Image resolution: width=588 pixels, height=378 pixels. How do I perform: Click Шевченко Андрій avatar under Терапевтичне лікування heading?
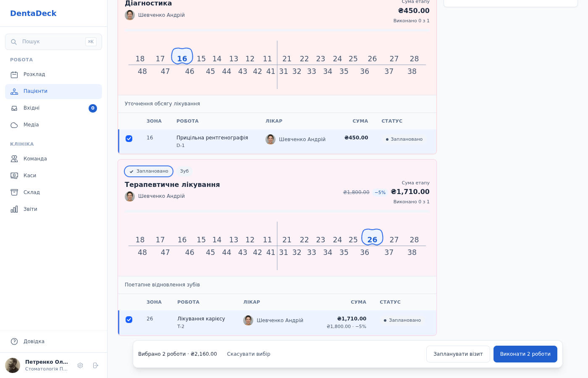pyautogui.click(x=130, y=197)
